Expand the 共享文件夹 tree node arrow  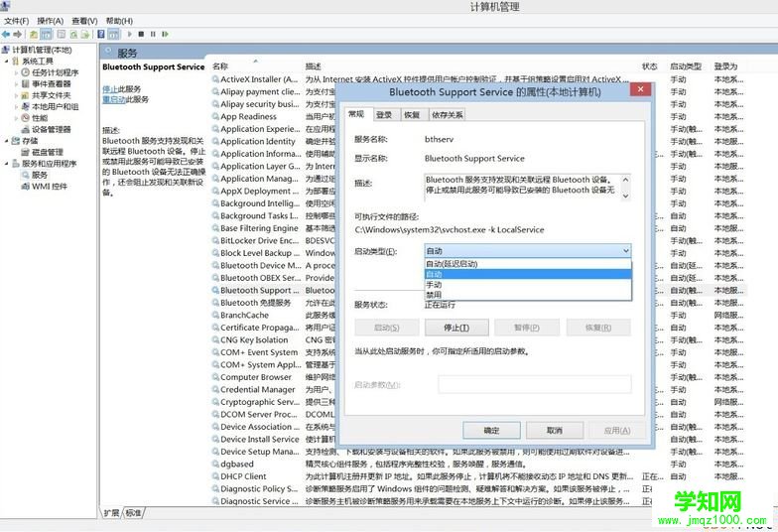[16, 95]
